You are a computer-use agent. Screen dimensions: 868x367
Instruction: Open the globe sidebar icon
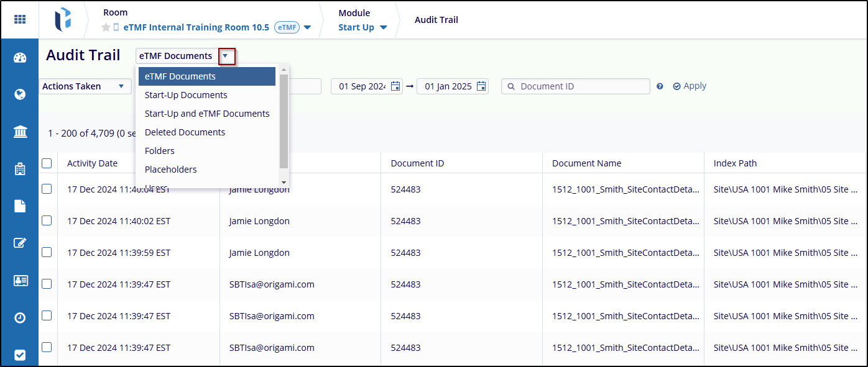click(x=20, y=94)
